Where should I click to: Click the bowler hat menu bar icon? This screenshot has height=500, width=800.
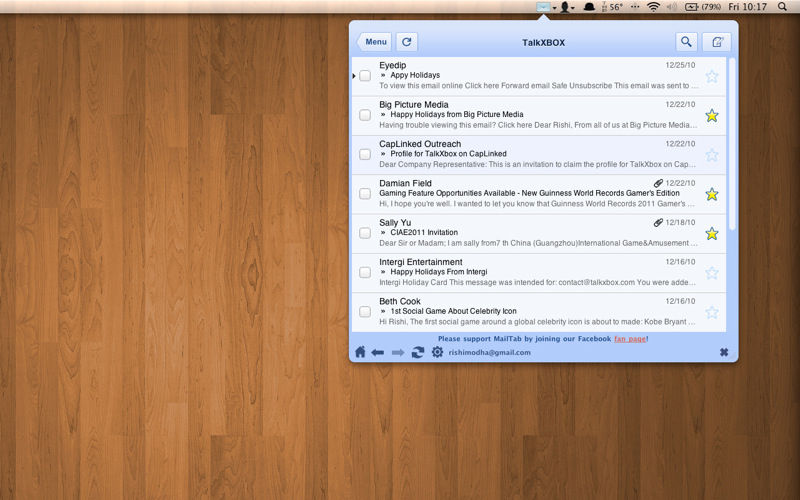click(589, 7)
